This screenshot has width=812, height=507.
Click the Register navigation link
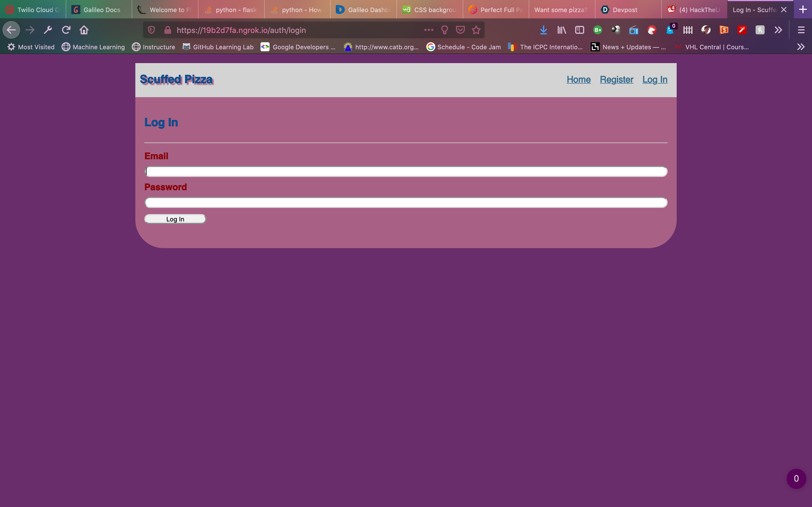[x=616, y=79]
